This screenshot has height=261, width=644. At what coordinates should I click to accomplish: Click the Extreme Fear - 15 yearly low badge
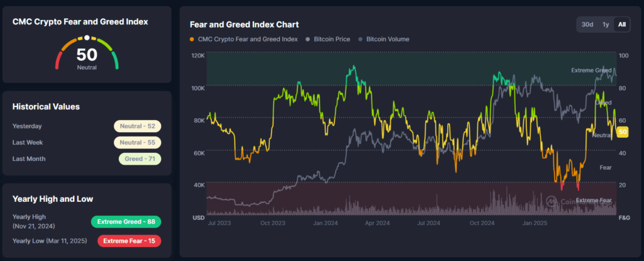click(x=129, y=240)
